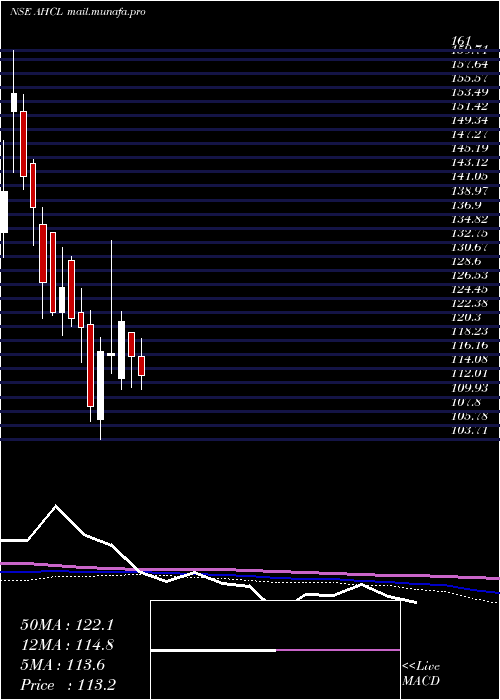Click the 149.34 price axis label
The height and width of the screenshot is (700, 500).
click(x=469, y=120)
